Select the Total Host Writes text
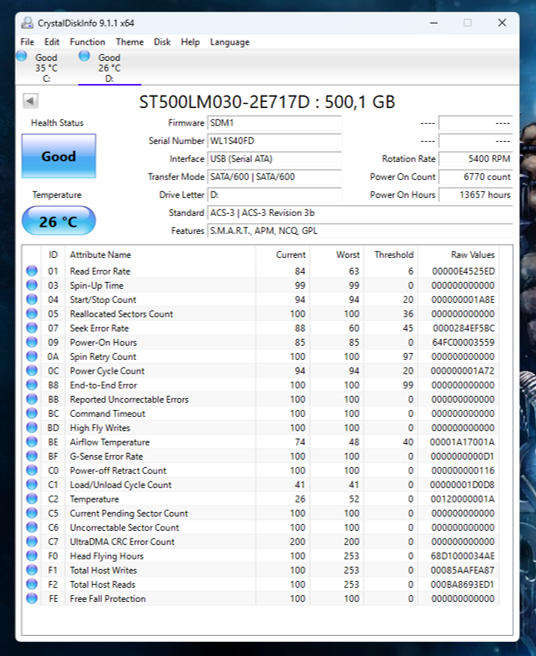Image resolution: width=536 pixels, height=656 pixels. (103, 570)
